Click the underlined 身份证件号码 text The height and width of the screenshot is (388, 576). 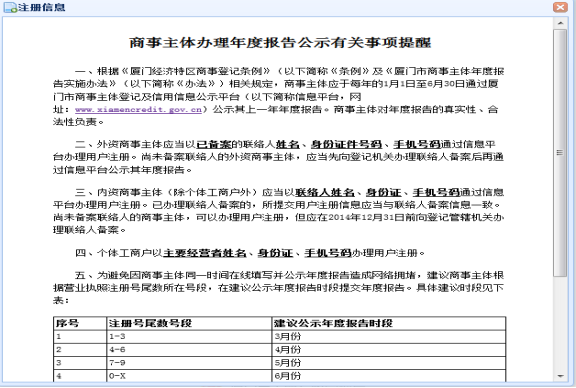346,144
